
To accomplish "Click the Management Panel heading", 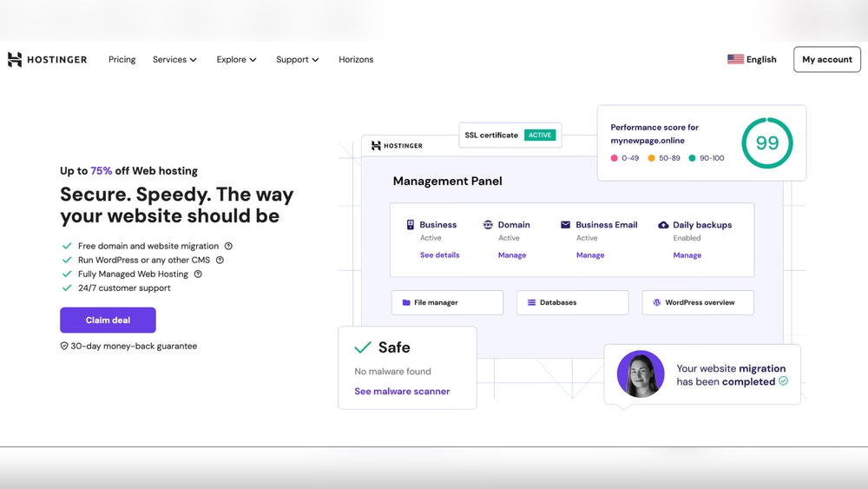I will pyautogui.click(x=447, y=181).
